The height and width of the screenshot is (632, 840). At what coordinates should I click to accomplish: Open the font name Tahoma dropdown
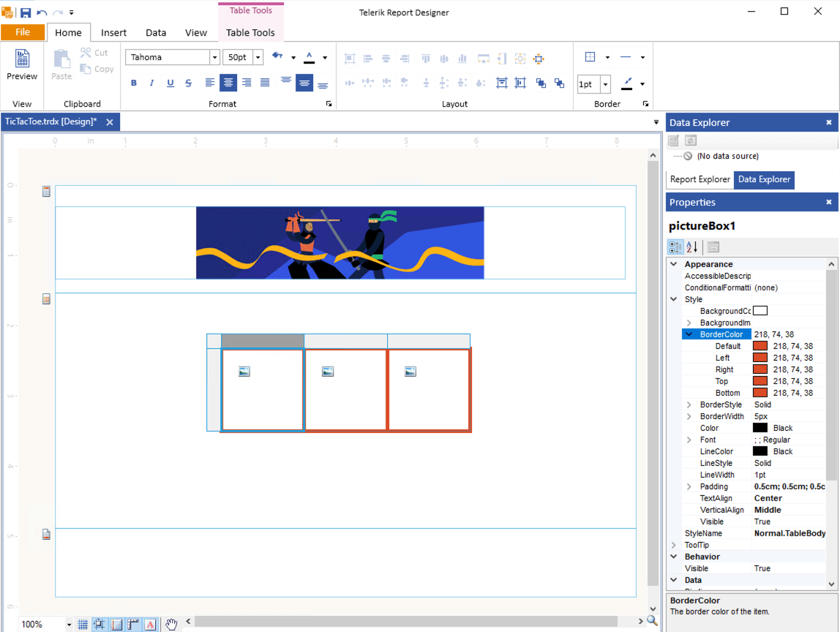[x=215, y=57]
